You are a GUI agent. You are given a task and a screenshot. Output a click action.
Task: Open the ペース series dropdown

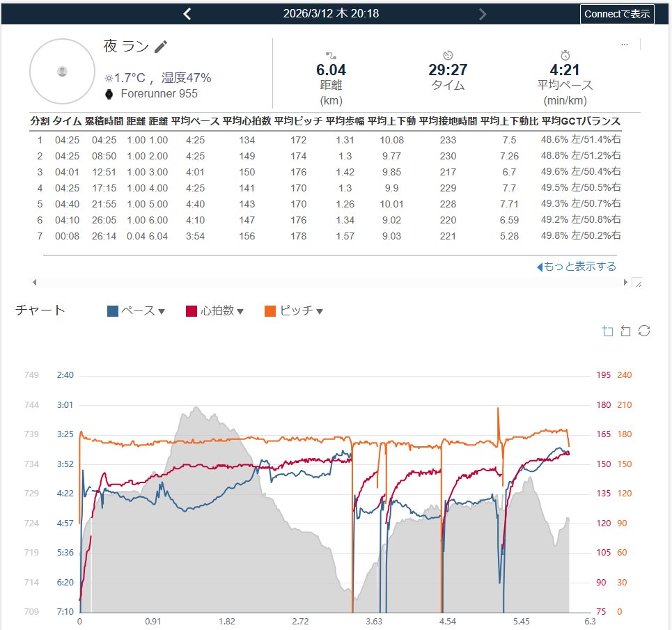pyautogui.click(x=162, y=311)
